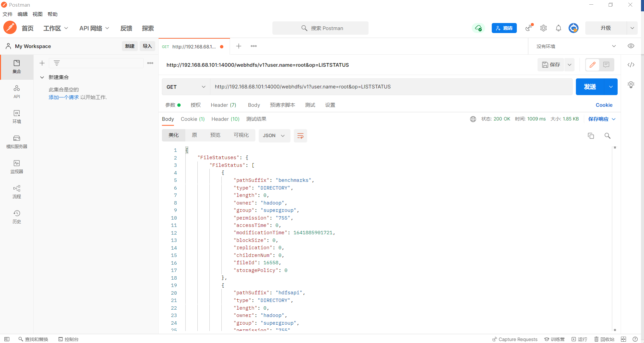This screenshot has width=644, height=343.
Task: Toggle line wrap in response viewer
Action: 300,136
